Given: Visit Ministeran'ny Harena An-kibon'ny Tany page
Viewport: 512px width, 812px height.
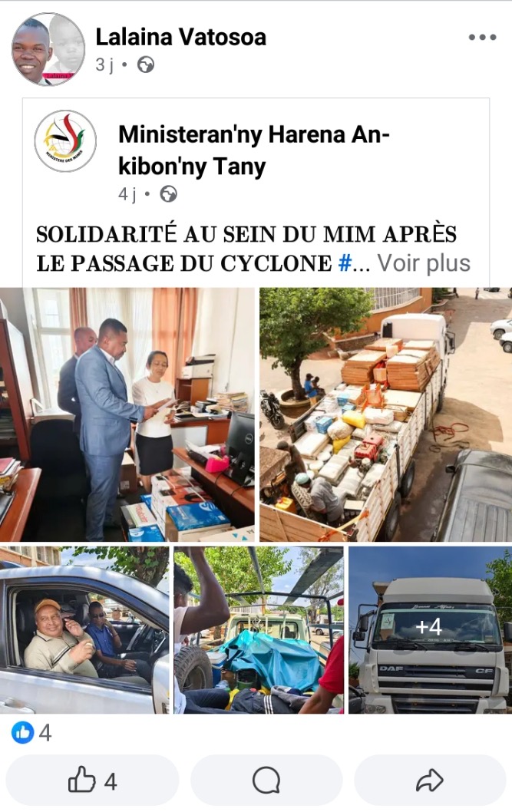Looking at the screenshot, I should tap(253, 150).
